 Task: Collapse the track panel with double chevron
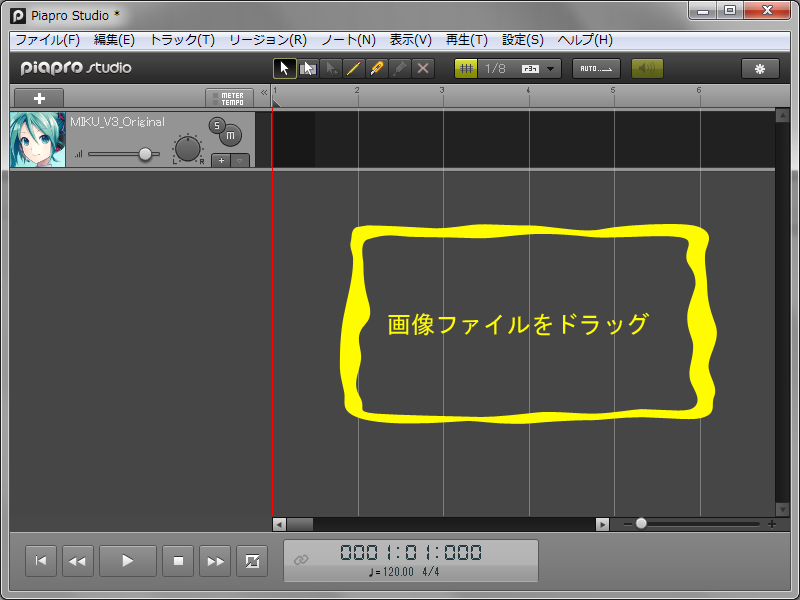pyautogui.click(x=264, y=93)
